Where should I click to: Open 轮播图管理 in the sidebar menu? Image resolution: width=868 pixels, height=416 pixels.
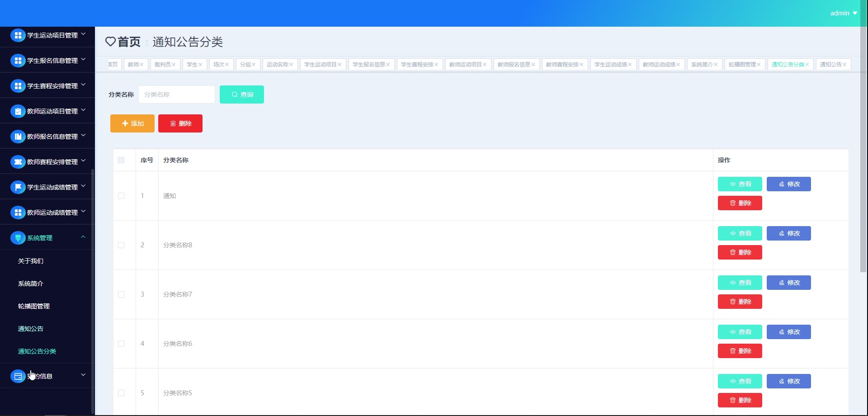coord(34,306)
